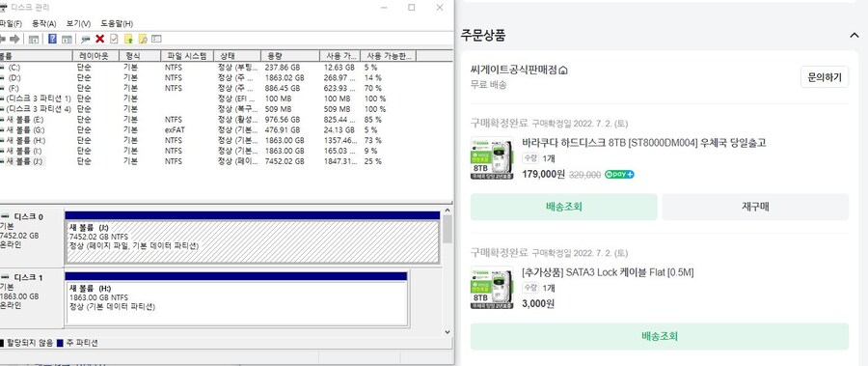Click the Forward arrow in Disk Management toolbar

point(14,39)
